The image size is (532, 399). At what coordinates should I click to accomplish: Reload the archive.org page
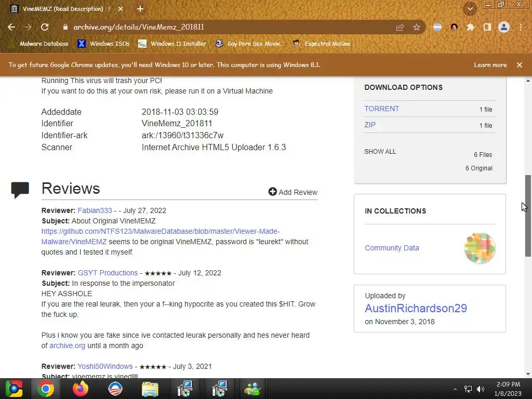[x=45, y=27]
